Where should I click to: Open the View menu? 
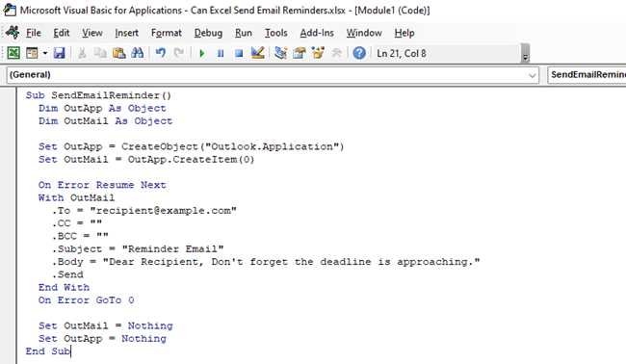[x=92, y=33]
